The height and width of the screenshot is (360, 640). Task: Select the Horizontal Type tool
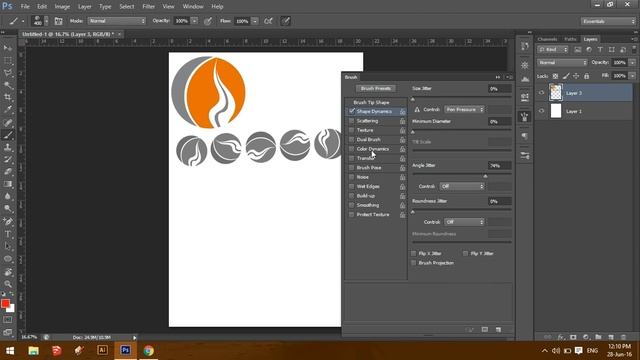click(x=8, y=234)
